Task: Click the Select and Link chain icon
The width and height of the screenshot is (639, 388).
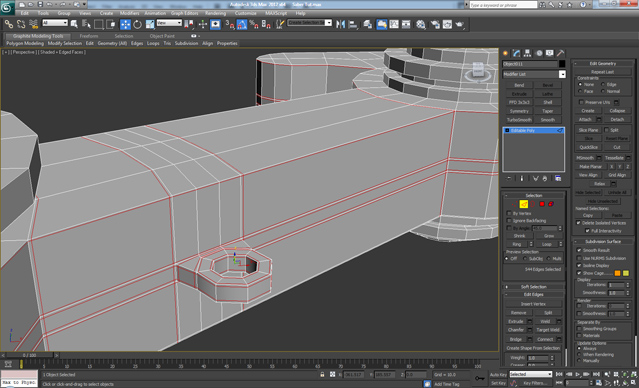Action: click(x=9, y=24)
